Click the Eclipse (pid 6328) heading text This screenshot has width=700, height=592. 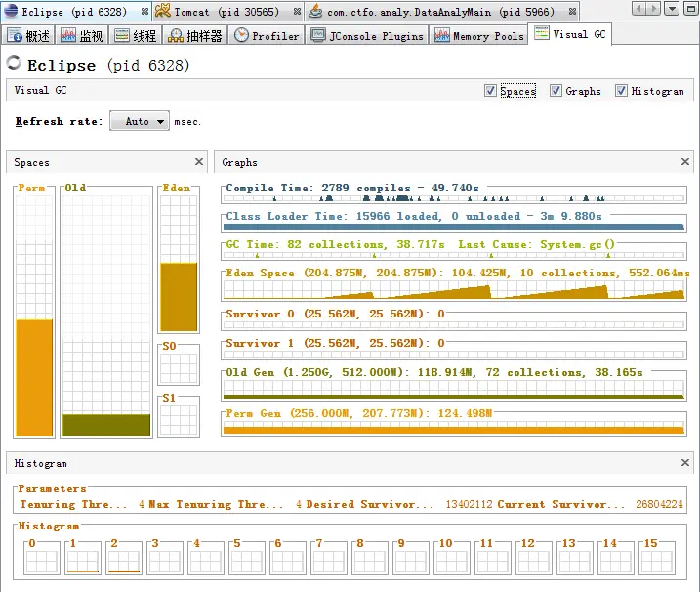pos(108,65)
